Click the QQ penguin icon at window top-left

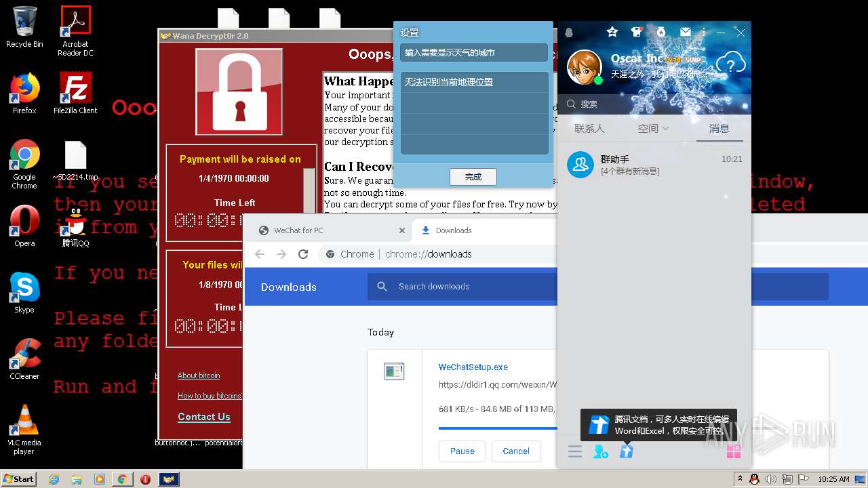[569, 33]
